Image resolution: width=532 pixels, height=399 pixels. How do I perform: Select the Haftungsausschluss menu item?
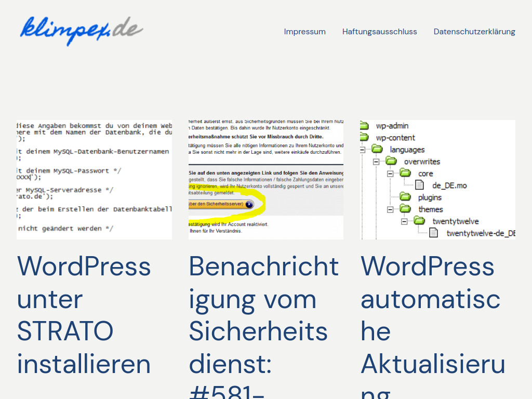pyautogui.click(x=380, y=31)
